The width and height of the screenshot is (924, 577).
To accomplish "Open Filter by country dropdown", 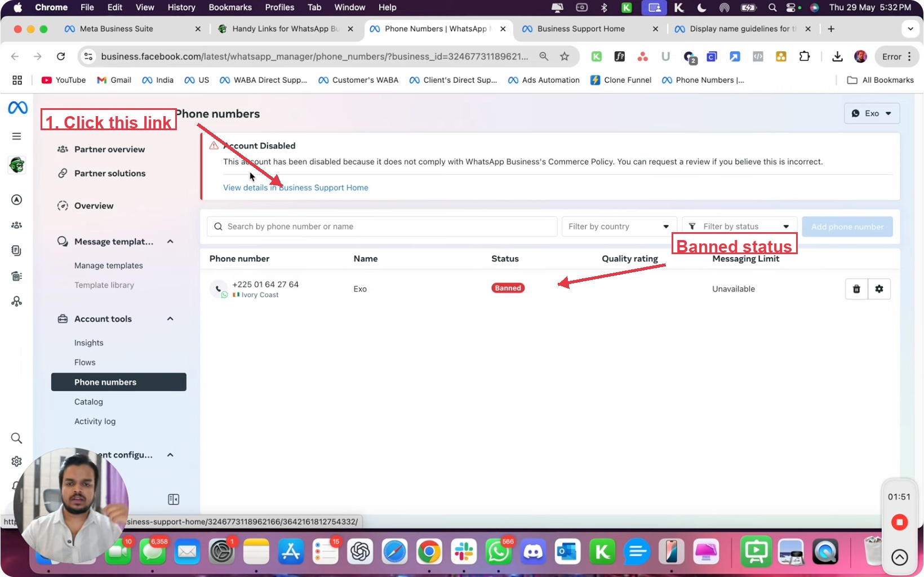I will pyautogui.click(x=619, y=227).
